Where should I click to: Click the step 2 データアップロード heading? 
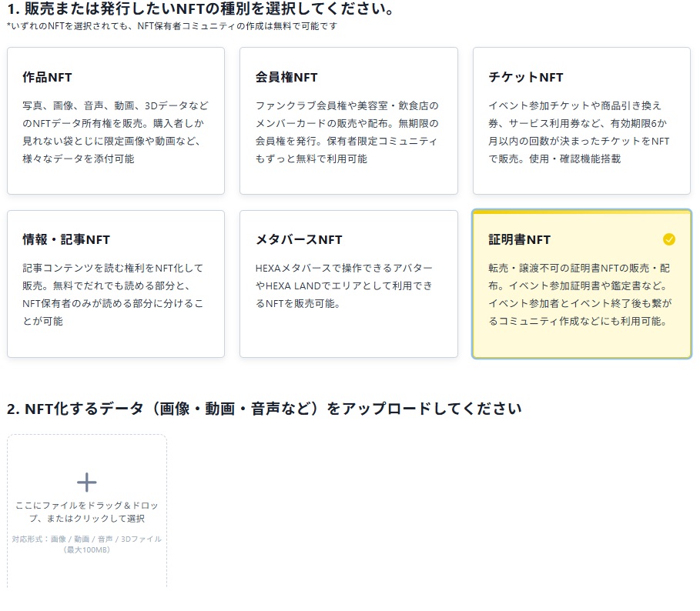click(x=264, y=408)
